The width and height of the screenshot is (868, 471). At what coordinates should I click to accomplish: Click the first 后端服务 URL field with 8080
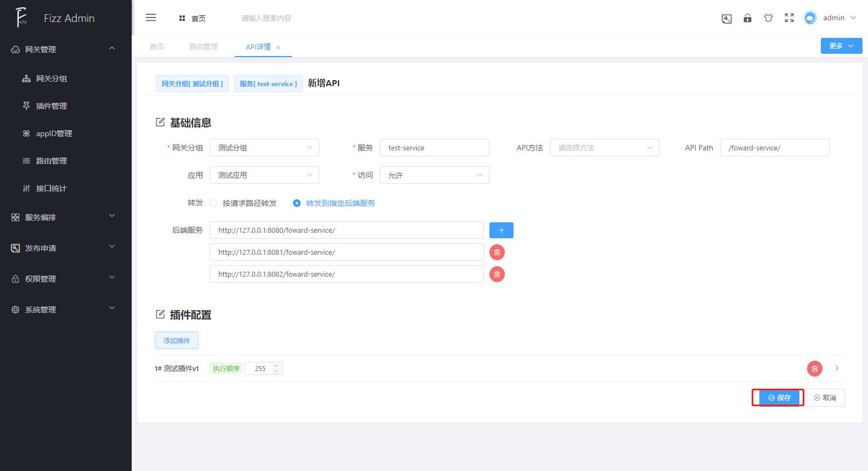(x=347, y=230)
